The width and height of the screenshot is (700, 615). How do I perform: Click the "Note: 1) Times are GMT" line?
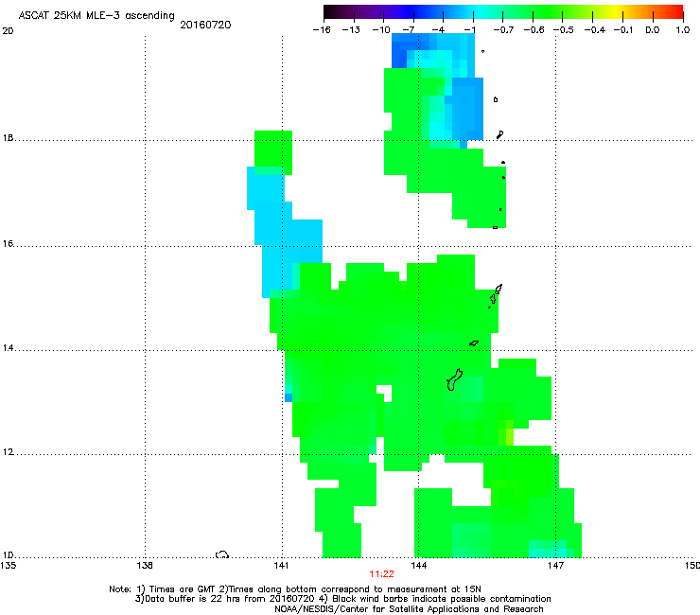click(x=295, y=589)
